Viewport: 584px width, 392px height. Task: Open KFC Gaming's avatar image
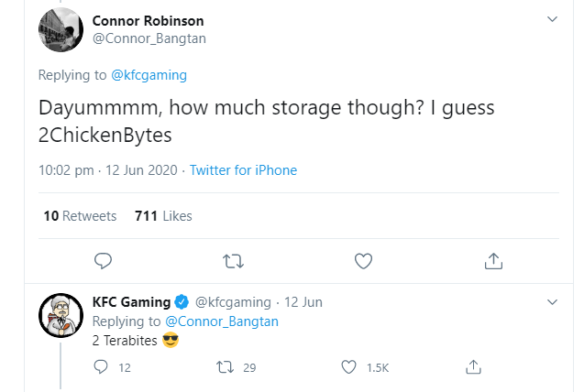point(62,319)
